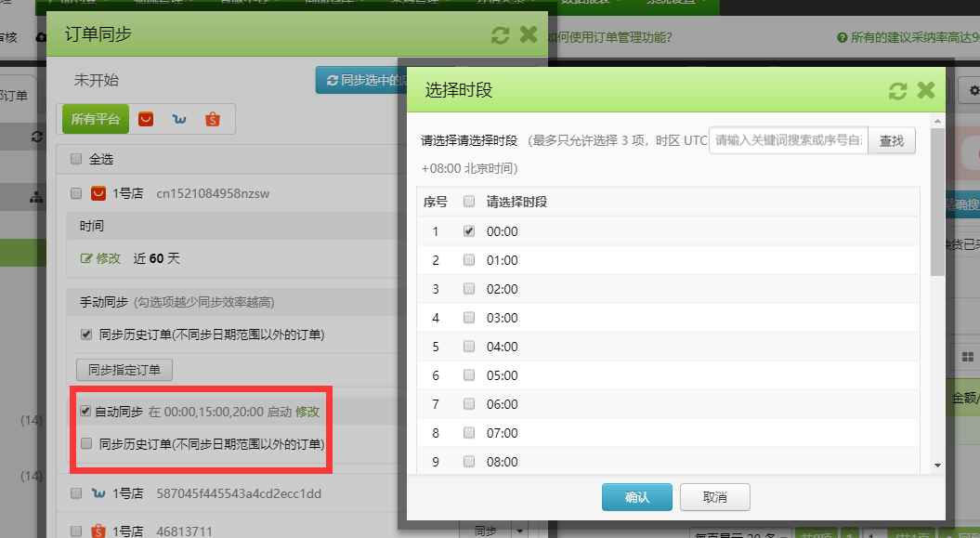Check the 02:00 time slot
The width and height of the screenshot is (980, 538).
pyautogui.click(x=469, y=289)
